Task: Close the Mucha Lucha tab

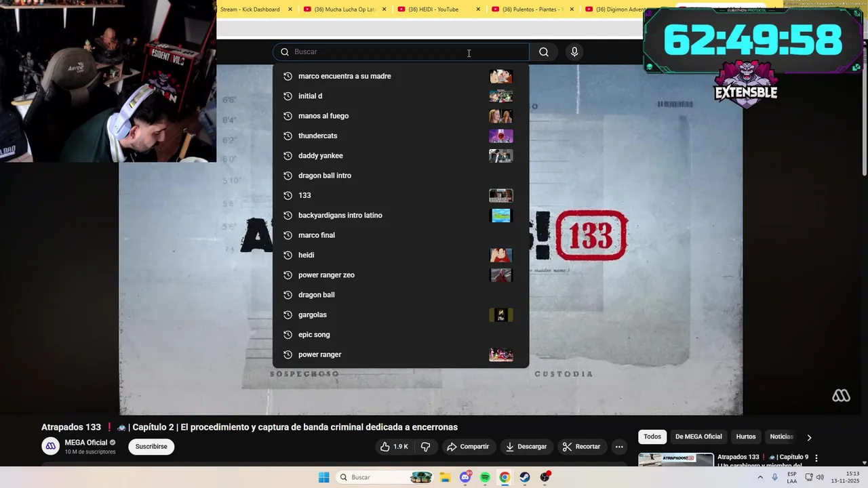Action: click(x=384, y=9)
